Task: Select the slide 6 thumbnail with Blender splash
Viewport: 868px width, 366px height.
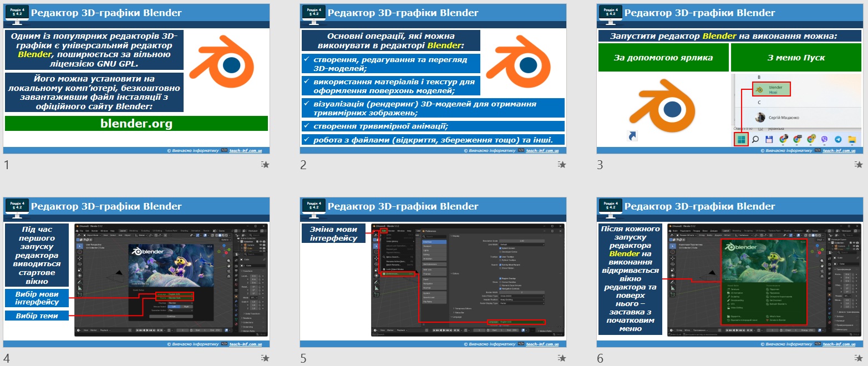Action: 728,272
